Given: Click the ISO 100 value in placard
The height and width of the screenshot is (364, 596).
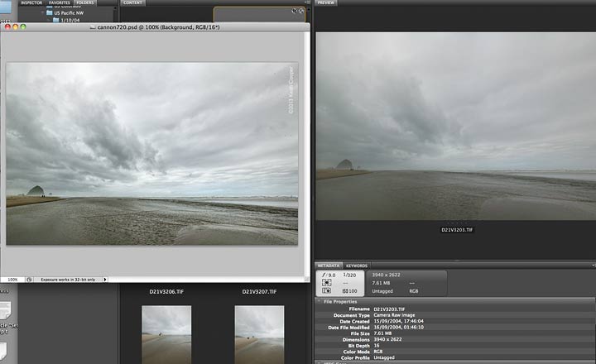Looking at the screenshot, I should click(349, 291).
